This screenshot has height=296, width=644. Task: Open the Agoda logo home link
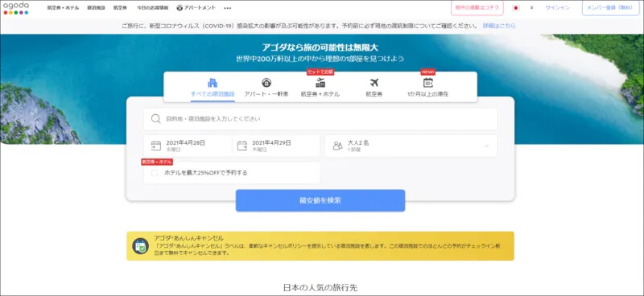[16, 8]
